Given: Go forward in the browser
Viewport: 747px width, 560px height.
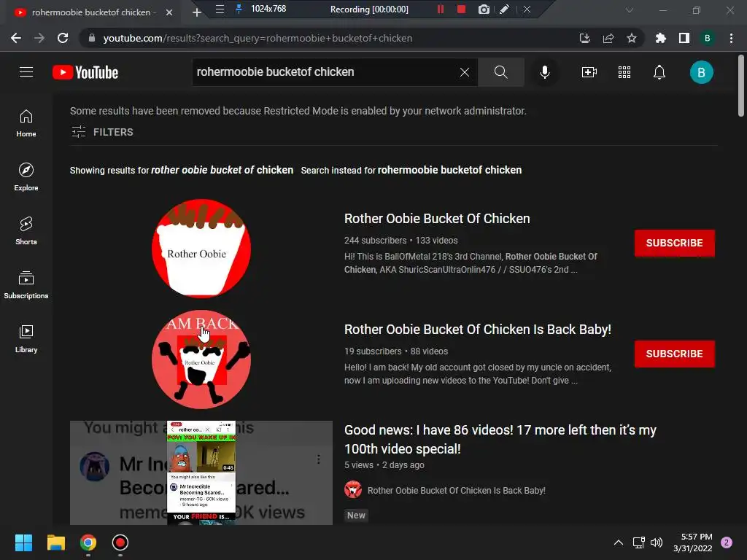Looking at the screenshot, I should tap(39, 38).
